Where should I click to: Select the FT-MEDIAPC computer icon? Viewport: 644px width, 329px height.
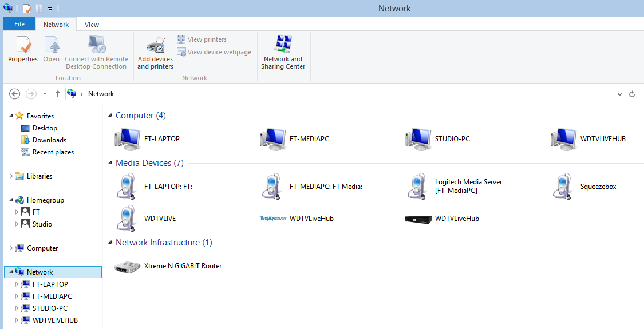point(272,139)
